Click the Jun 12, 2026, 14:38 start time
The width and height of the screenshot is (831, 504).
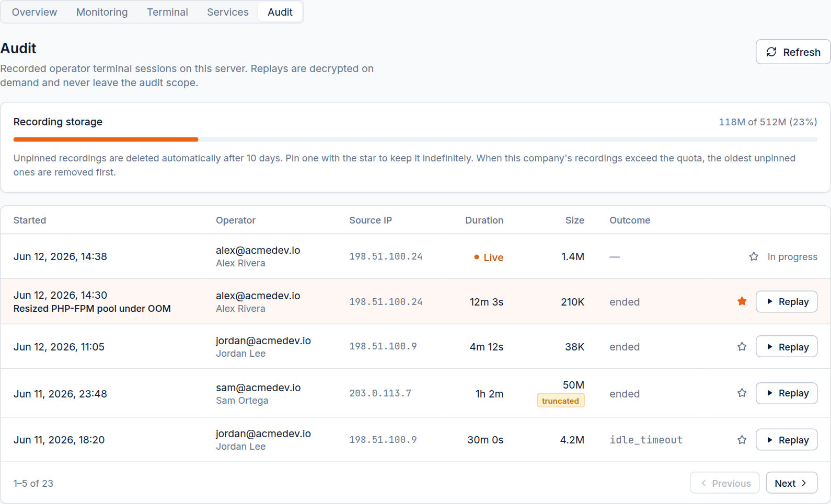[x=60, y=256]
